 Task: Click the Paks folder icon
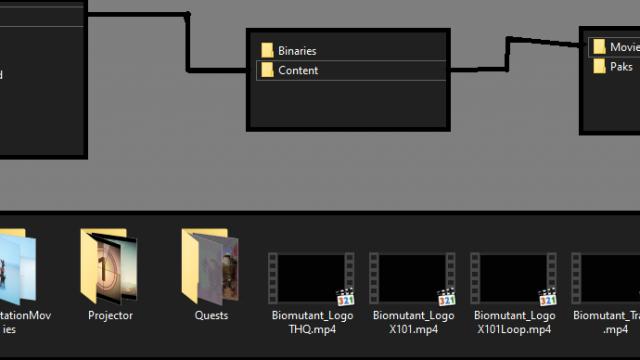click(599, 66)
